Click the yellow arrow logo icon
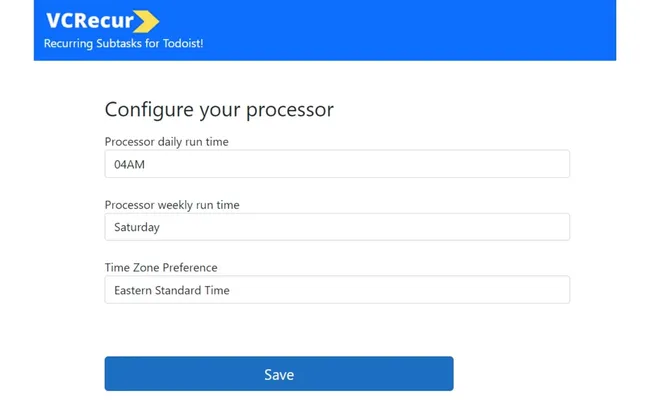 [146, 21]
